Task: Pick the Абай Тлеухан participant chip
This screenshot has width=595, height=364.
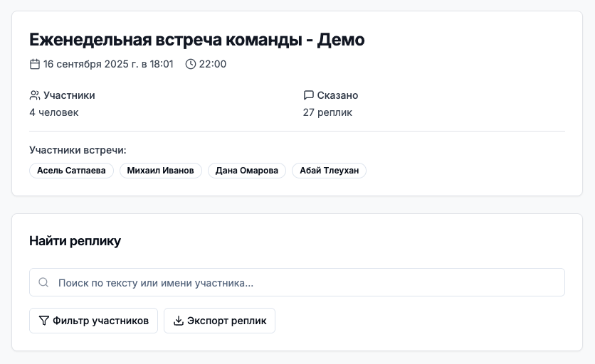Action: point(329,171)
